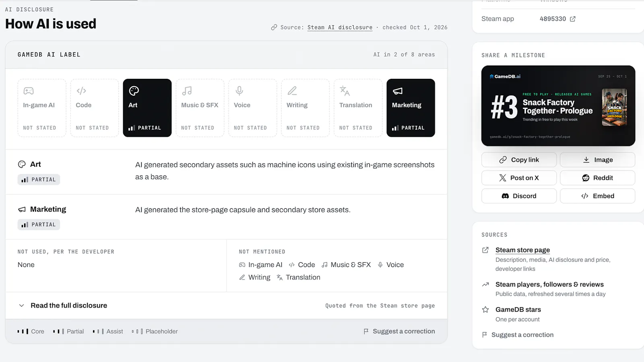Click the Writing chip under Not Mentioned
This screenshot has height=362, width=644.
(x=255, y=278)
